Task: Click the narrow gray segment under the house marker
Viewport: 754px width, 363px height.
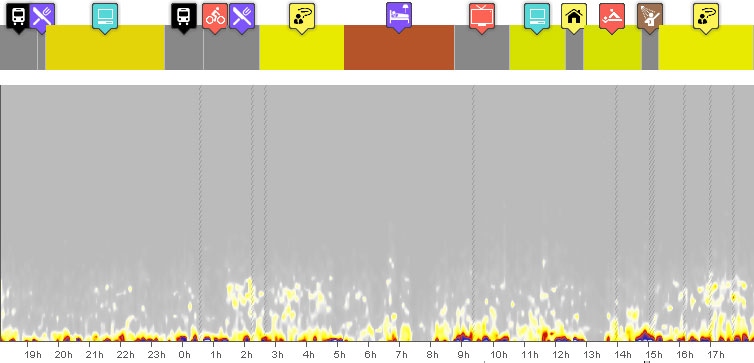Action: click(x=575, y=48)
